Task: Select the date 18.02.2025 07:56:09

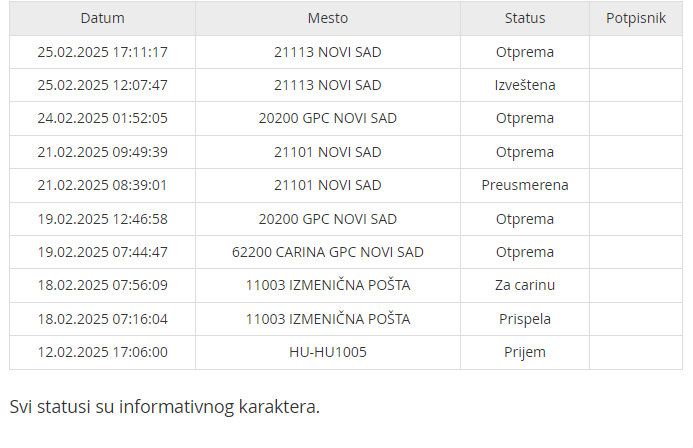Action: pyautogui.click(x=102, y=285)
